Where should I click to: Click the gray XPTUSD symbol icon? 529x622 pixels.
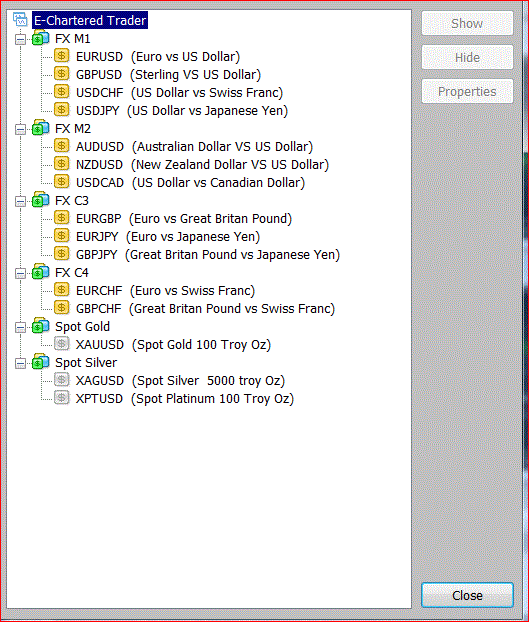point(61,398)
